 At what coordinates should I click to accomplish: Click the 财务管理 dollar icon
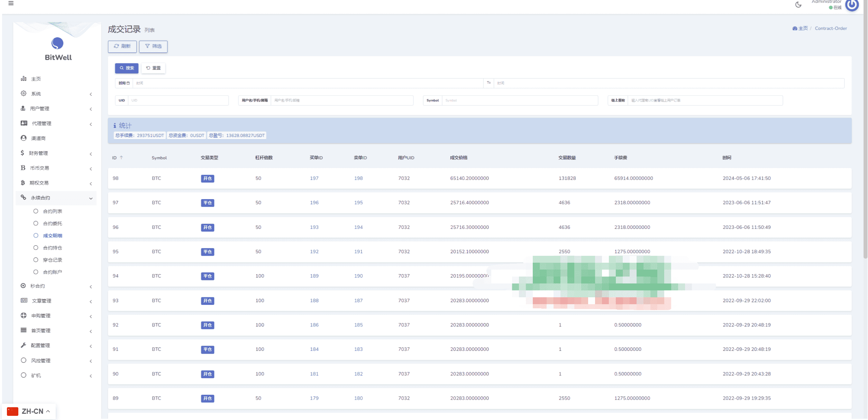(22, 153)
